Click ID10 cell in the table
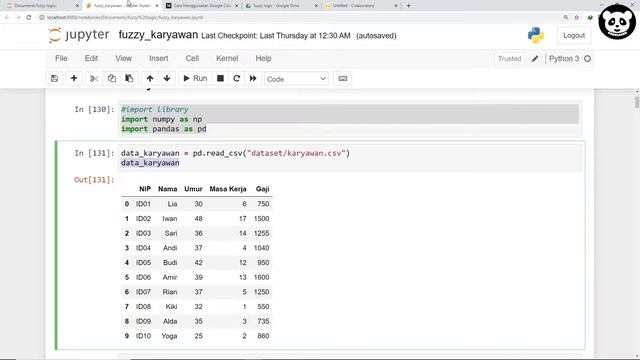The height and width of the screenshot is (360, 640). (143, 336)
